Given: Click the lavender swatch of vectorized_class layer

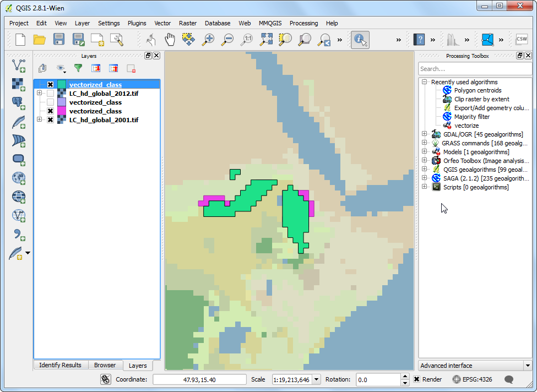Looking at the screenshot, I should [x=62, y=102].
